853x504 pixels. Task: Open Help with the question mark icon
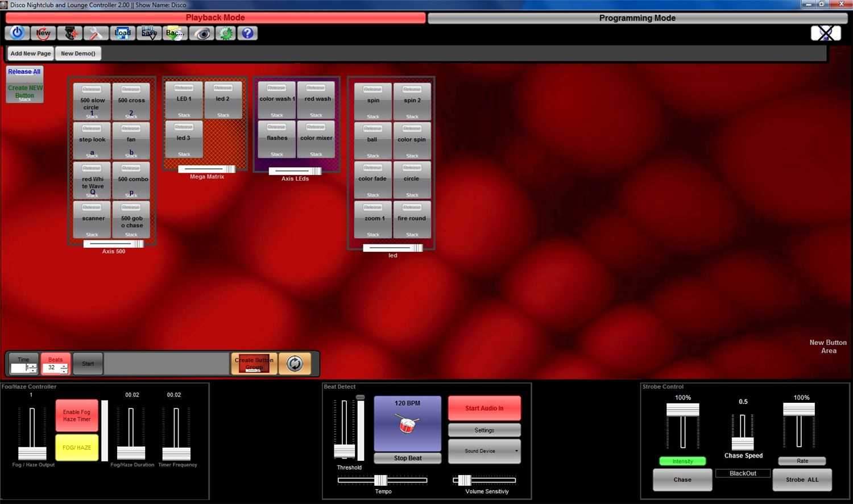coord(247,33)
